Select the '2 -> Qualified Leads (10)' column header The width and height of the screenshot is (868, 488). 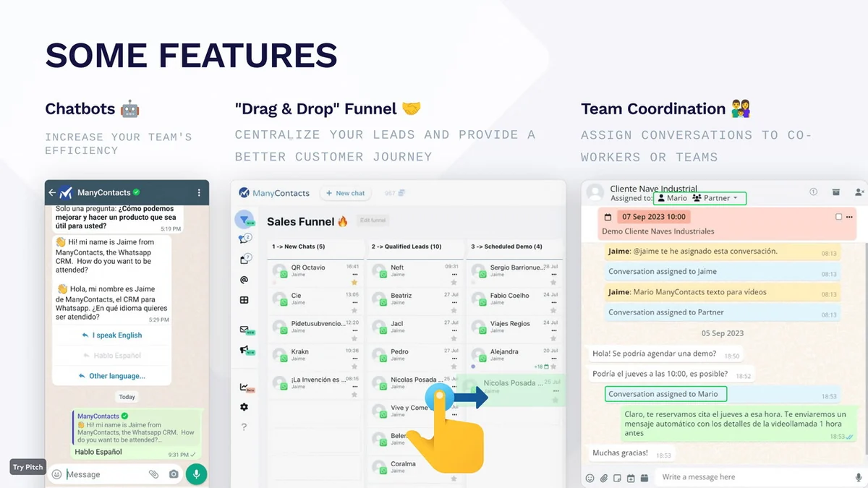407,247
